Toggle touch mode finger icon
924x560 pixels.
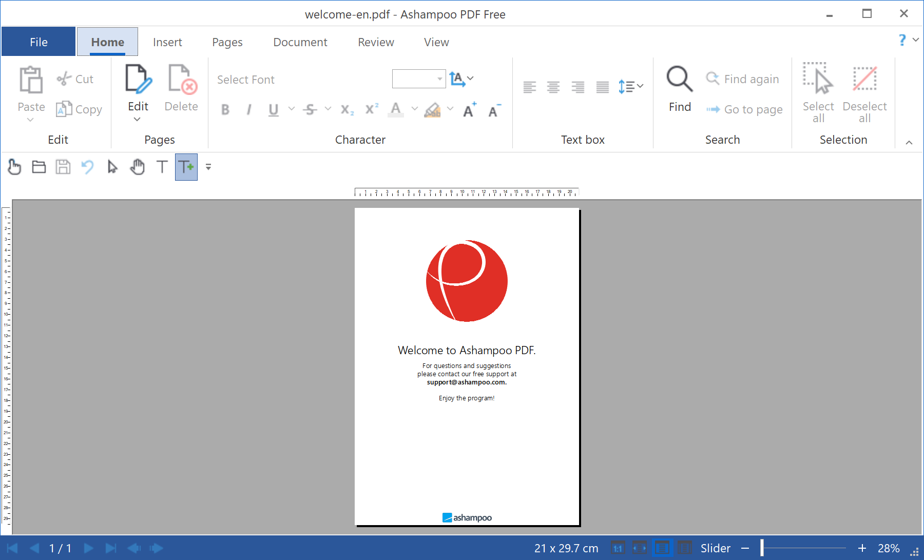click(14, 167)
